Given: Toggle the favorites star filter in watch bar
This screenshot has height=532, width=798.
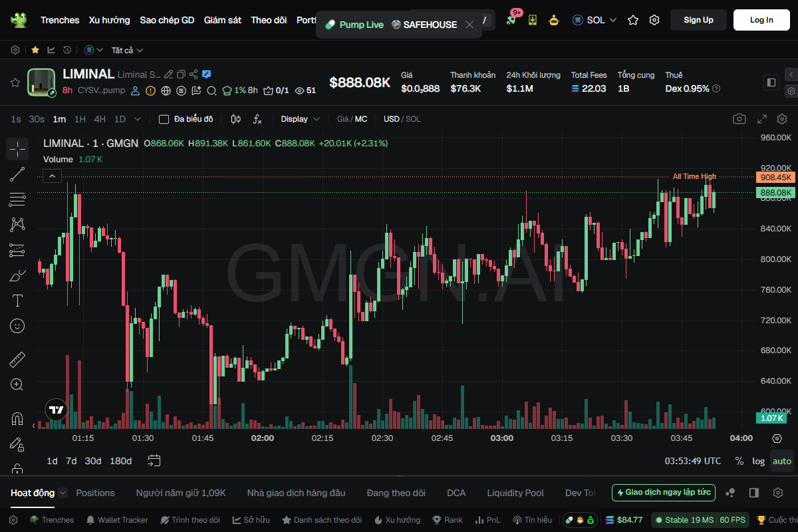Looking at the screenshot, I should 35,50.
